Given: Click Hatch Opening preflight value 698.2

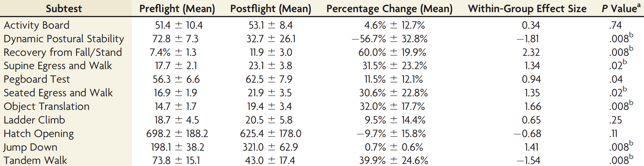Looking at the screenshot, I should tap(158, 134).
